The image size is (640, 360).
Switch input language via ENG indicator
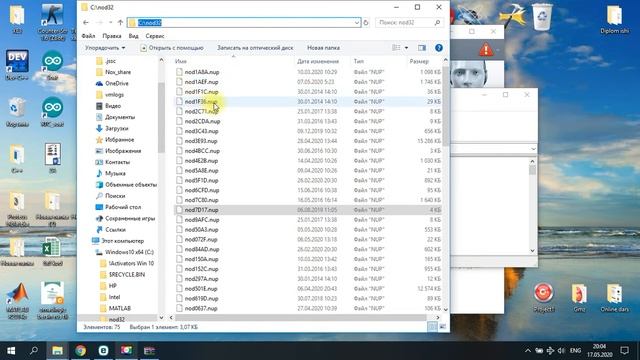[576, 351]
